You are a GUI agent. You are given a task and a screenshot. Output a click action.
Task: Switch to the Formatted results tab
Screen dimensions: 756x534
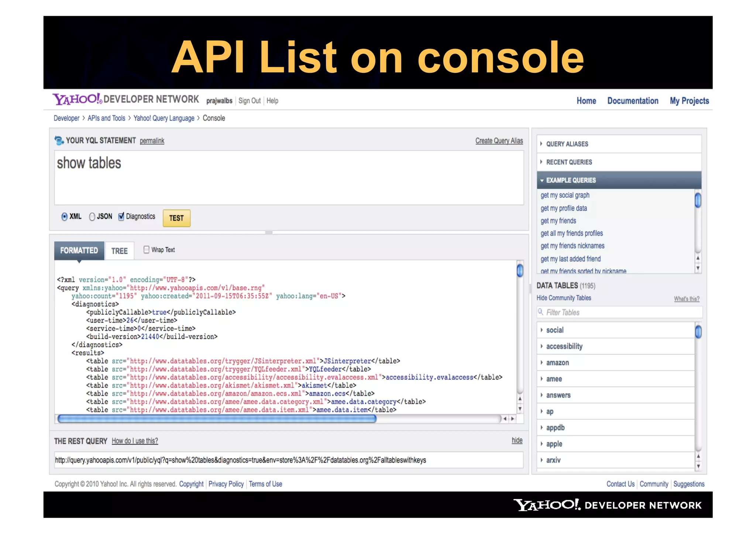79,251
